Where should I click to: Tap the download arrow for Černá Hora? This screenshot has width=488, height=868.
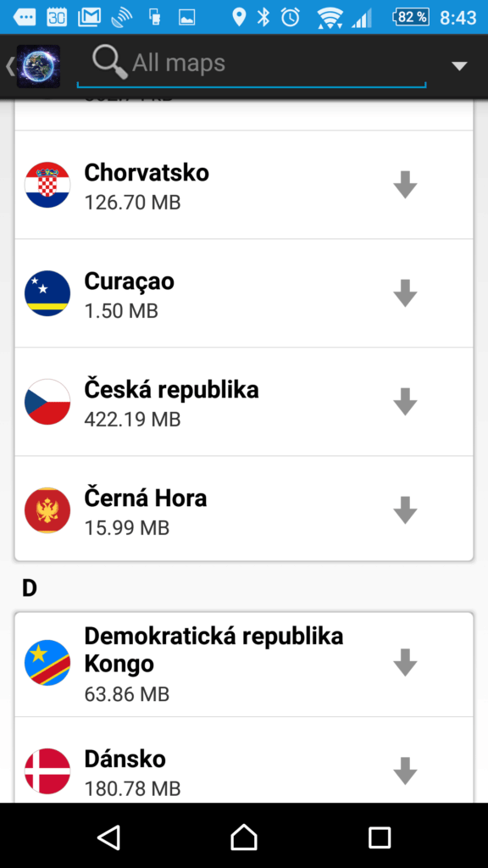point(405,510)
